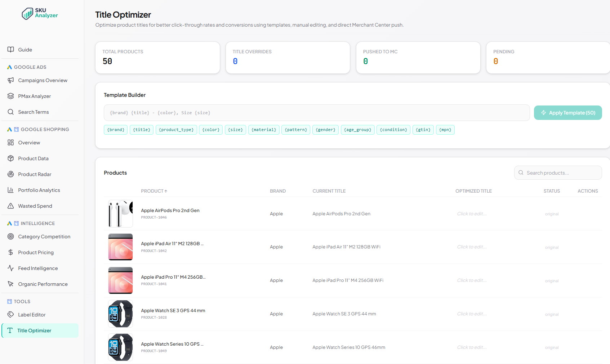Click the Label Editor tag icon
The image size is (610, 364).
pyautogui.click(x=11, y=315)
